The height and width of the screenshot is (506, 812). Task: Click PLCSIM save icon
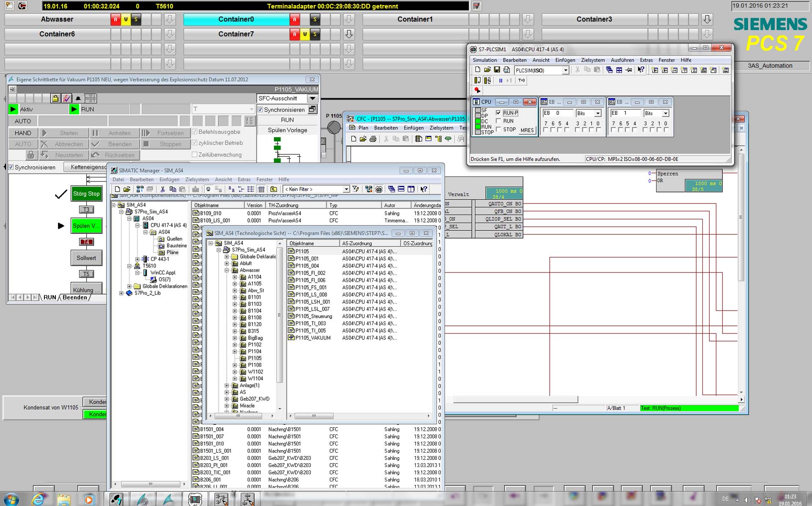[497, 70]
